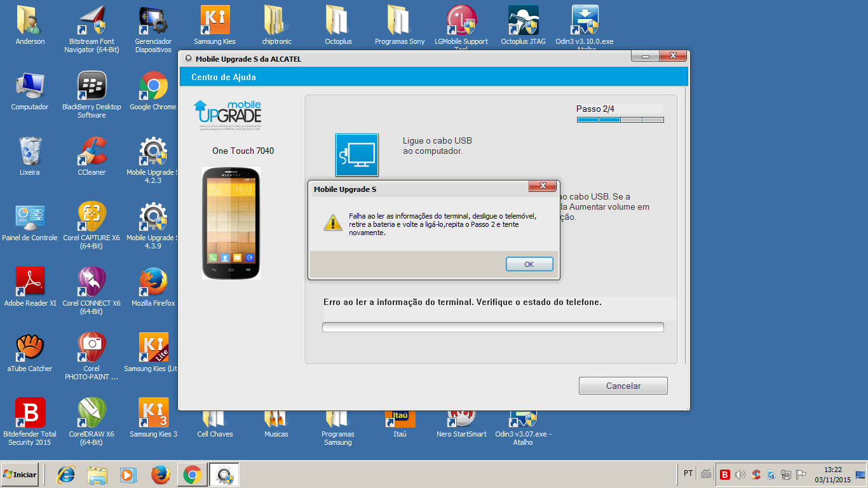The width and height of the screenshot is (868, 488).
Task: Open Firefox from the taskbar
Action: (161, 474)
